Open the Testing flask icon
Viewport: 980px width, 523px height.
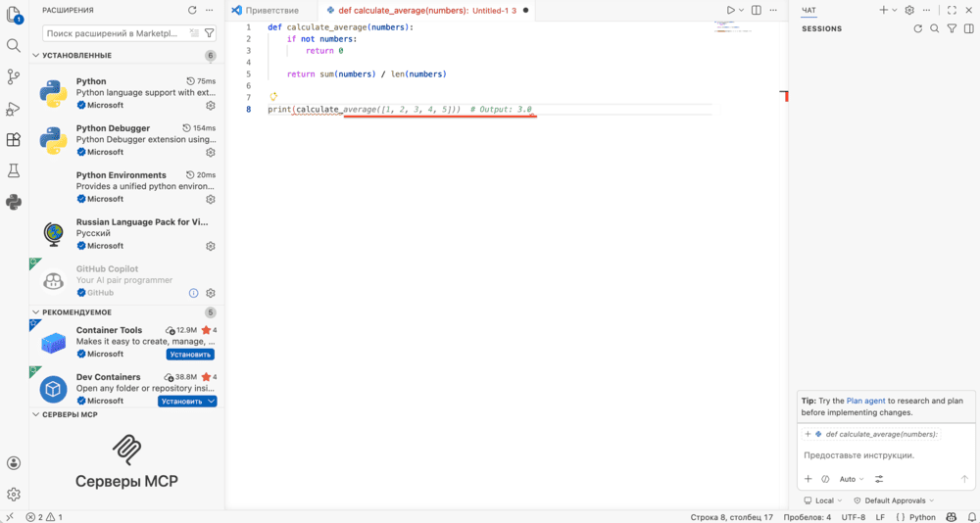click(x=13, y=170)
